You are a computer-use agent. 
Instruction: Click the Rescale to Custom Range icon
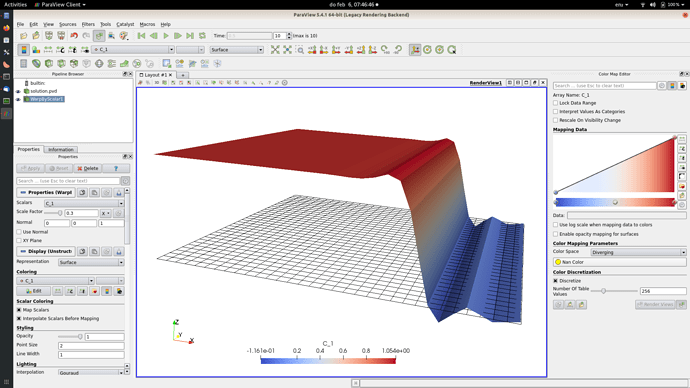click(x=60, y=50)
